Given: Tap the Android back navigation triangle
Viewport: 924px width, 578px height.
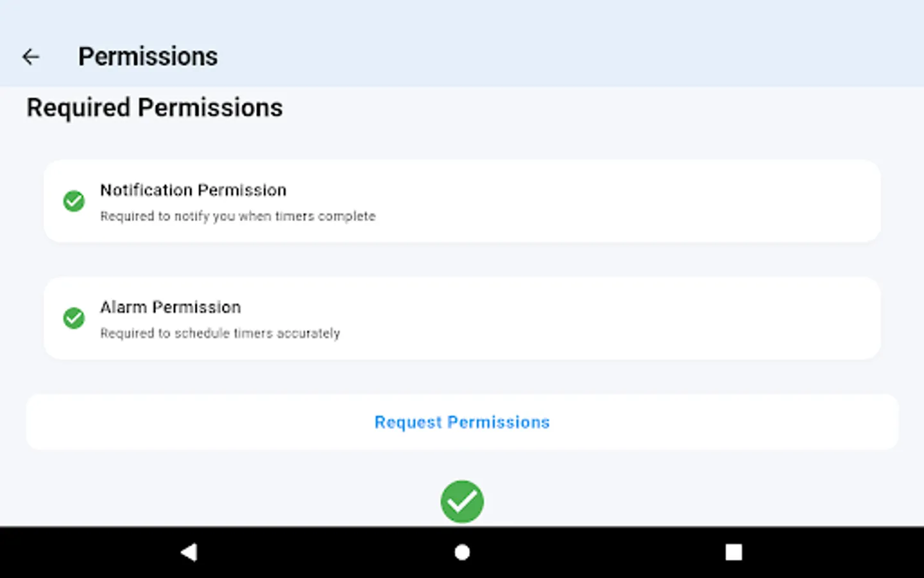Looking at the screenshot, I should coord(188,552).
